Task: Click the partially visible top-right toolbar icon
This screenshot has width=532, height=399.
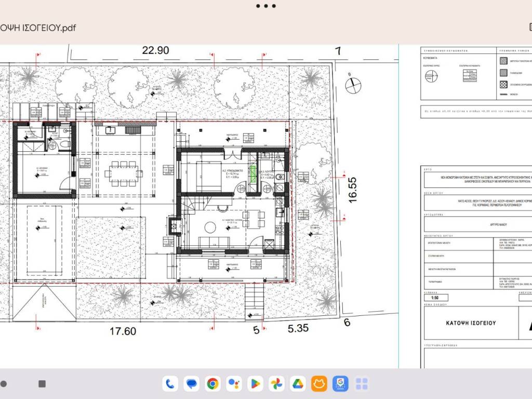Action: coord(529,27)
